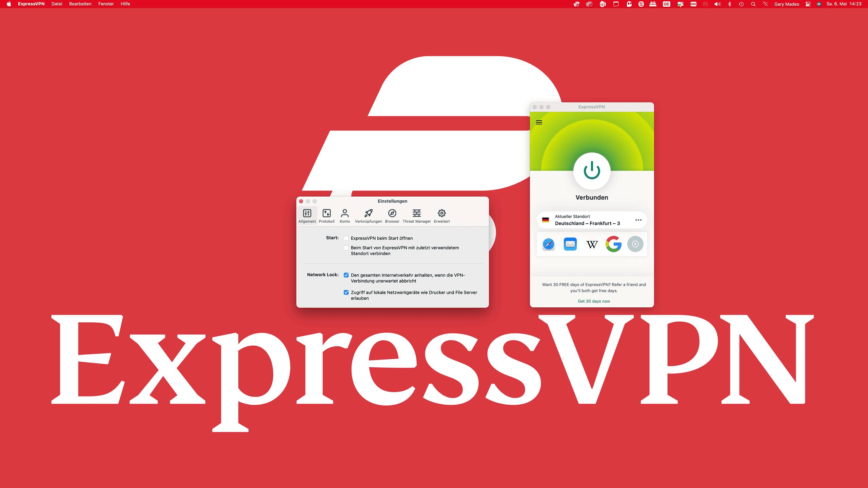868x488 pixels.
Task: Click the Wikipedia shortcut icon
Action: tap(592, 244)
